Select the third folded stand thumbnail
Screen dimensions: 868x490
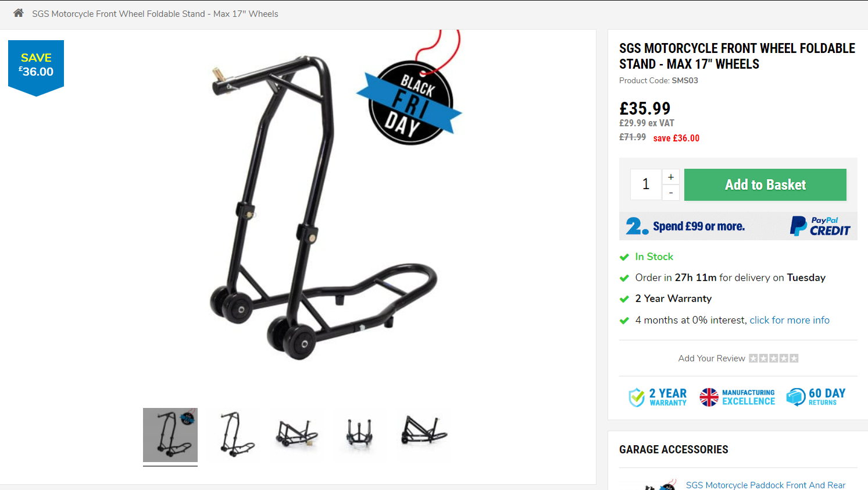(x=297, y=435)
